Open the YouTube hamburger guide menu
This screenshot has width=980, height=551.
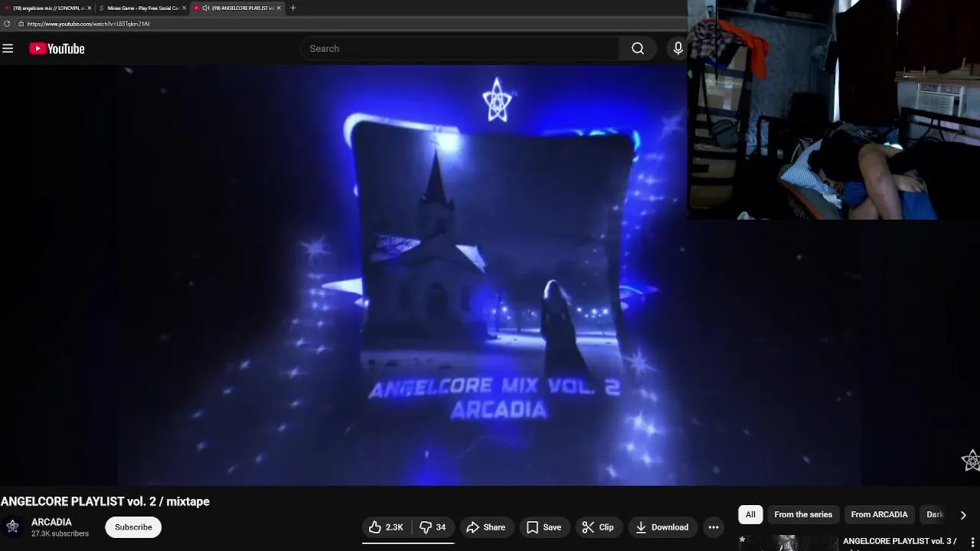(8, 48)
